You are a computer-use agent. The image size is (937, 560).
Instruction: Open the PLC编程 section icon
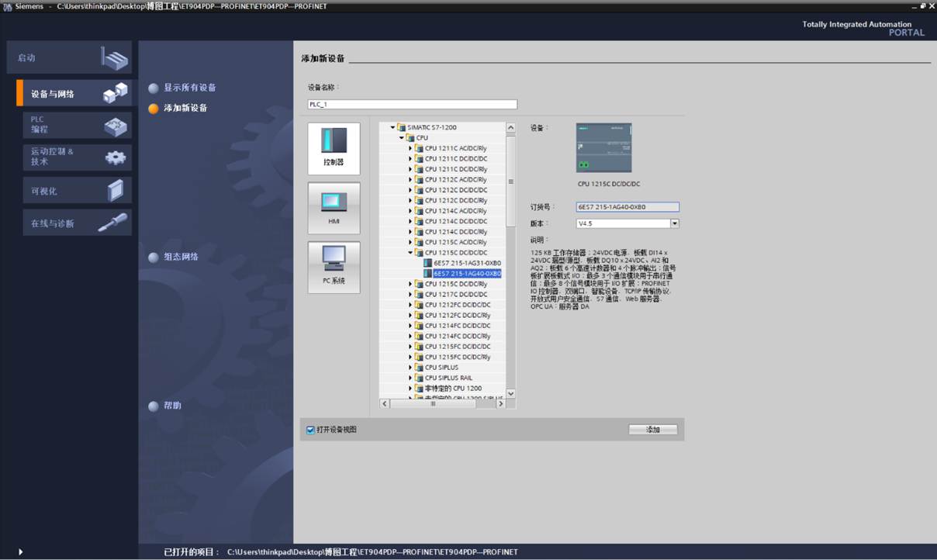pos(77,125)
